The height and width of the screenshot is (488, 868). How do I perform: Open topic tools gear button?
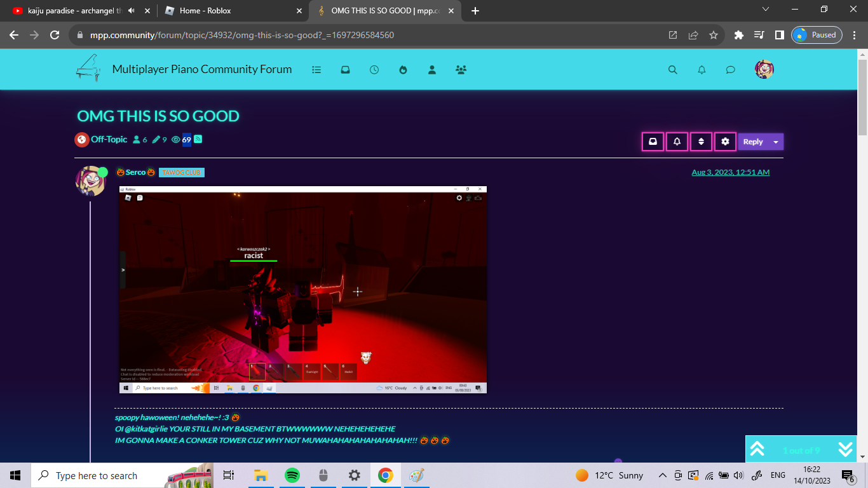point(725,142)
